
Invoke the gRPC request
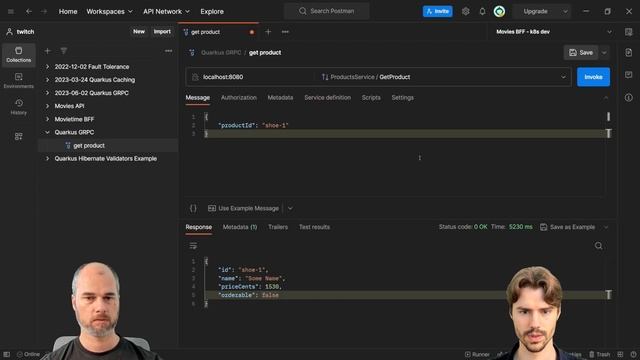[x=593, y=77]
